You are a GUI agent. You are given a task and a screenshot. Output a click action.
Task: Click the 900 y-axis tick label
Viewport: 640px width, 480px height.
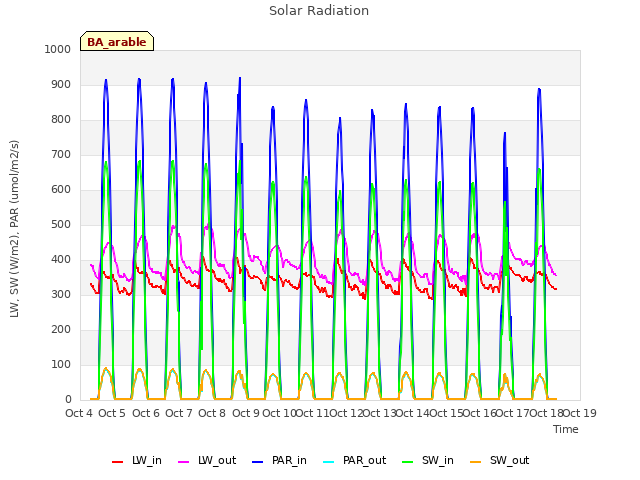click(x=61, y=84)
